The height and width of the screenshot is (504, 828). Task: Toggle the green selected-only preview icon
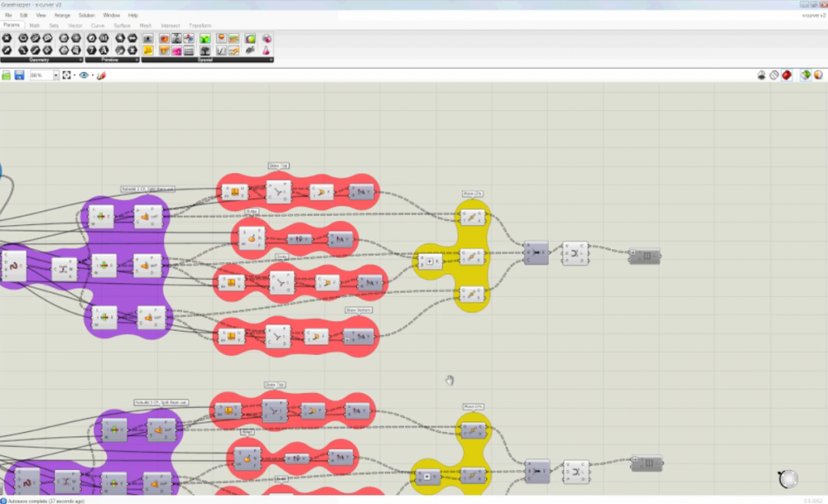[x=806, y=75]
